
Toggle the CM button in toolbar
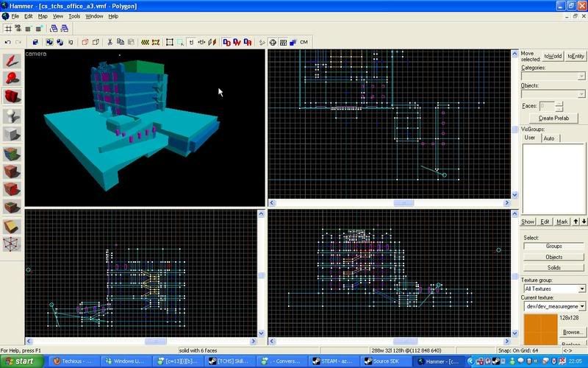pos(304,43)
